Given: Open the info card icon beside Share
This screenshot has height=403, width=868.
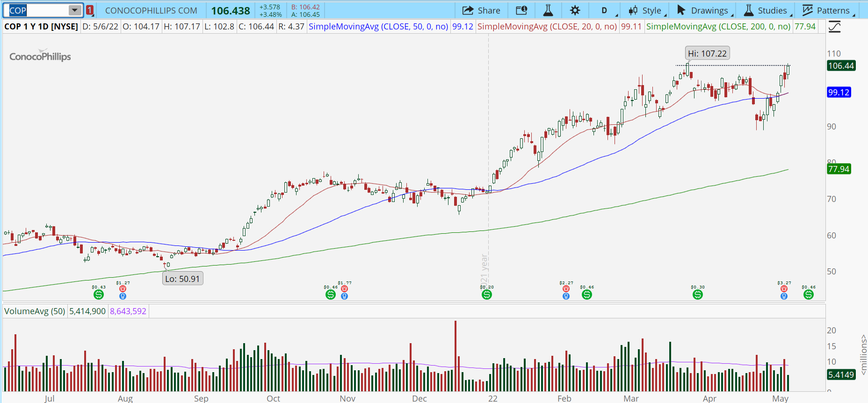Looking at the screenshot, I should point(521,10).
